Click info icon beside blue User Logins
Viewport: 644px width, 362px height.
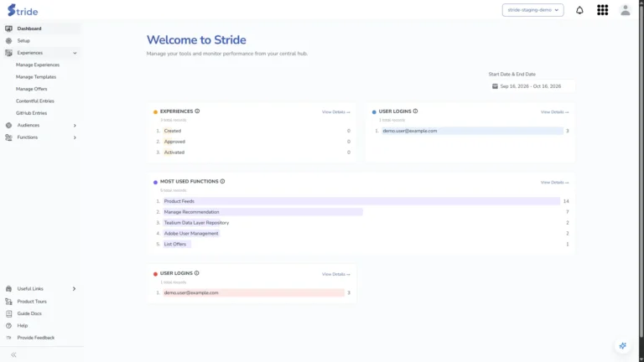click(x=415, y=111)
